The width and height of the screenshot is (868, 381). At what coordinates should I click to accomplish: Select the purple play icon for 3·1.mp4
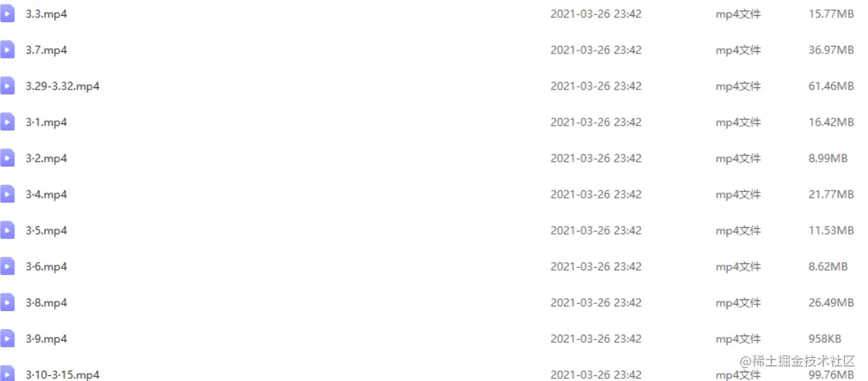[x=7, y=122]
